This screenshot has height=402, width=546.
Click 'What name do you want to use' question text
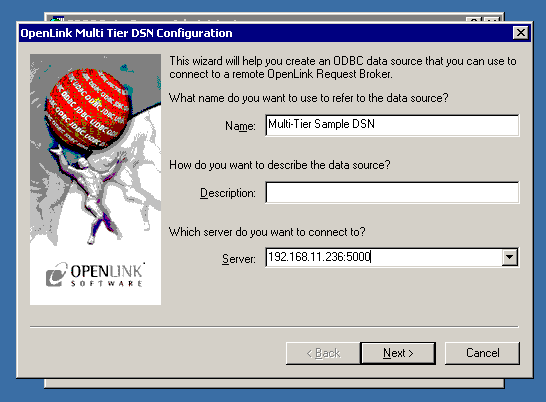pyautogui.click(x=309, y=98)
